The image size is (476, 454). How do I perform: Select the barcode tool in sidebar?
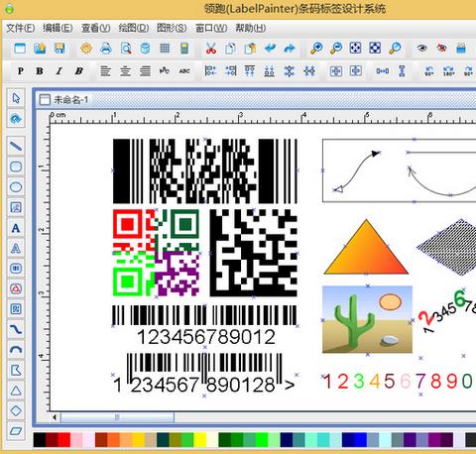point(16,269)
